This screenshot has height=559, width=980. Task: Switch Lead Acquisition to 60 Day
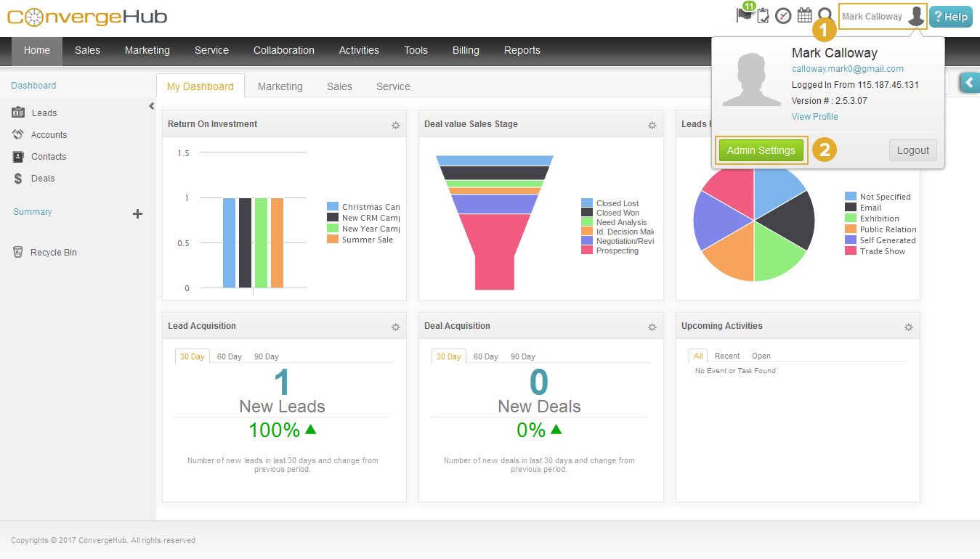pyautogui.click(x=229, y=356)
